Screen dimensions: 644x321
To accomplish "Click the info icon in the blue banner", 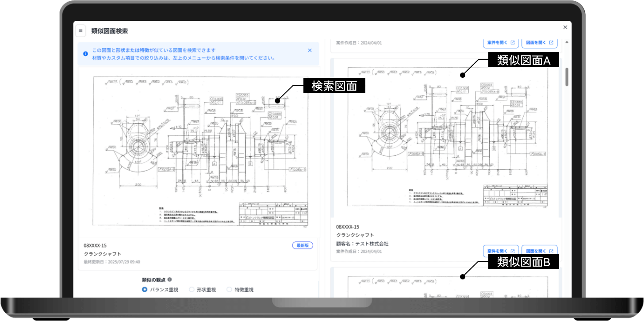I will pos(85,54).
